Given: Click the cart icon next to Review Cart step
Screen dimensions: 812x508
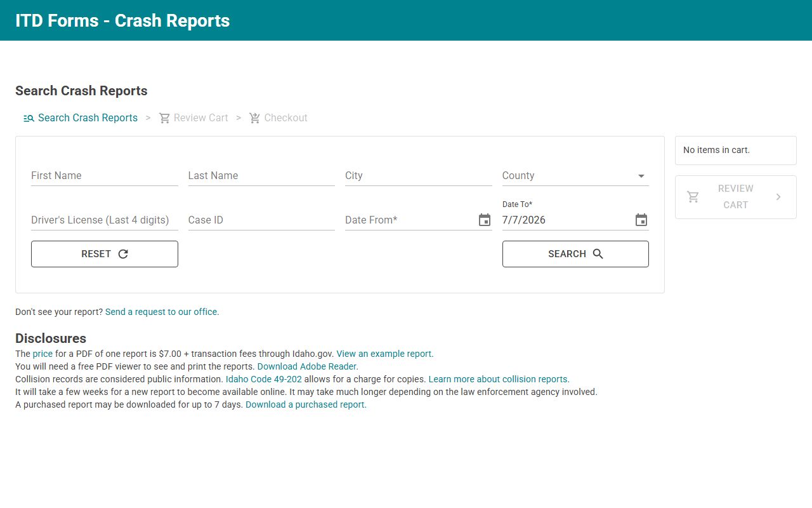Looking at the screenshot, I should [164, 118].
